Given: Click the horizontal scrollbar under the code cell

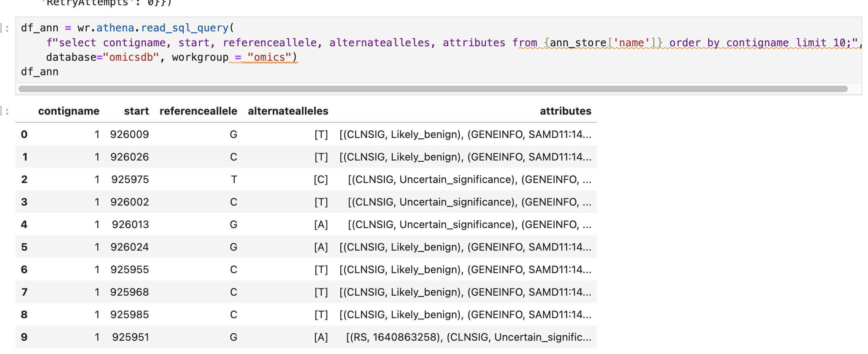Looking at the screenshot, I should tap(433, 89).
